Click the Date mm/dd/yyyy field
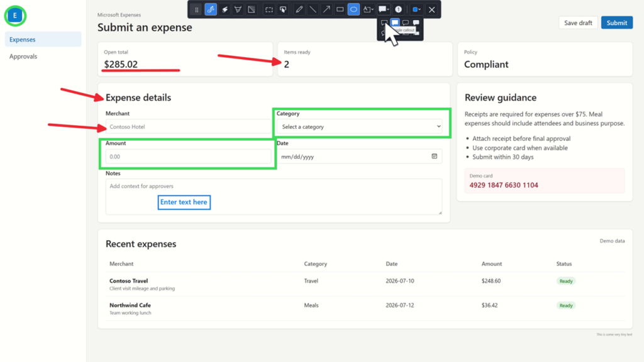Screen dimensions: 644x362 pyautogui.click(x=359, y=156)
